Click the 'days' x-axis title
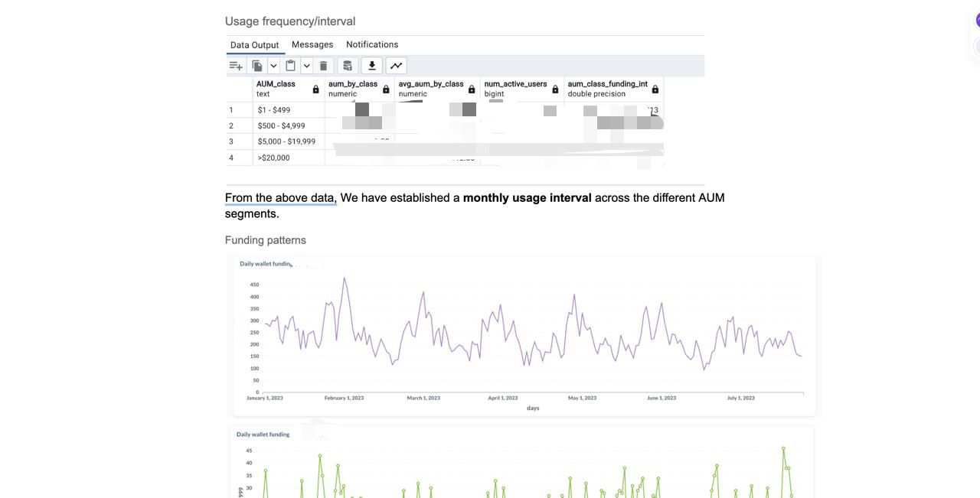Image resolution: width=980 pixels, height=498 pixels. coord(533,408)
